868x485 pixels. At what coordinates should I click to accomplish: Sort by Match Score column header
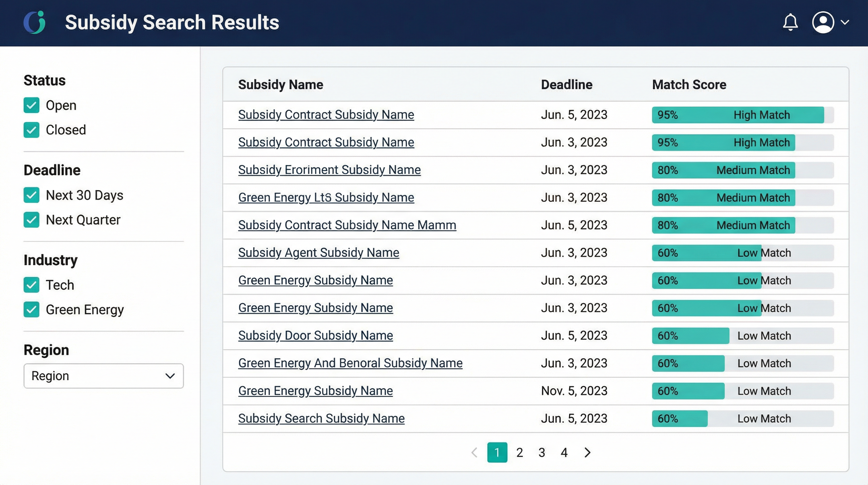coord(689,85)
